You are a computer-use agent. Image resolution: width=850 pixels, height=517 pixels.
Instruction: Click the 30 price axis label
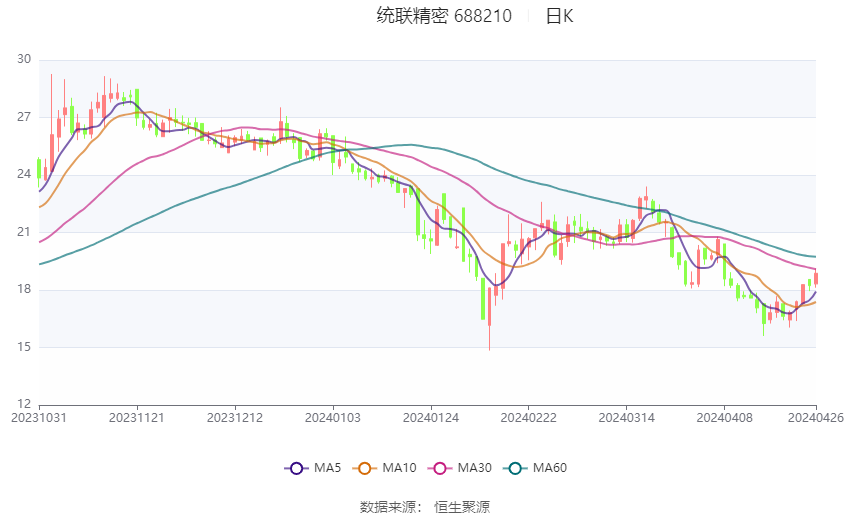pos(24,59)
